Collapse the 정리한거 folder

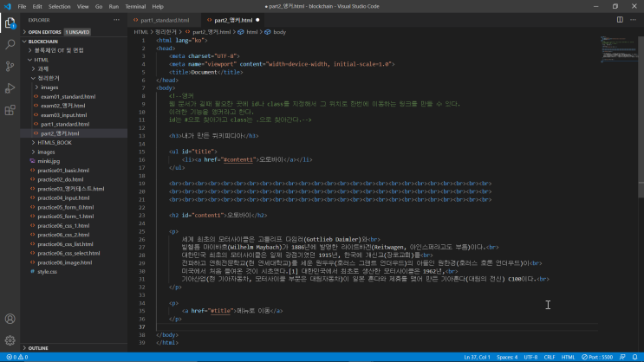coord(49,78)
